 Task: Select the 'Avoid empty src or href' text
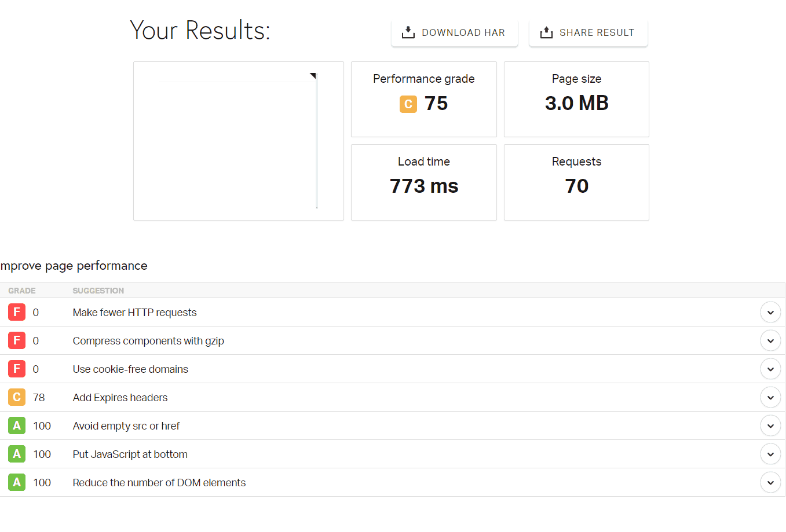coord(126,426)
